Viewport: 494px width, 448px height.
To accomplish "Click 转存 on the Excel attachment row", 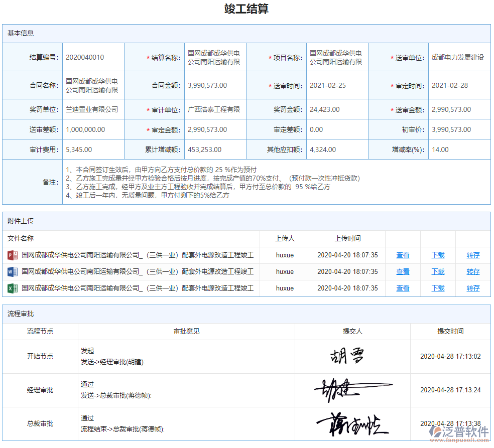I will tap(472, 288).
